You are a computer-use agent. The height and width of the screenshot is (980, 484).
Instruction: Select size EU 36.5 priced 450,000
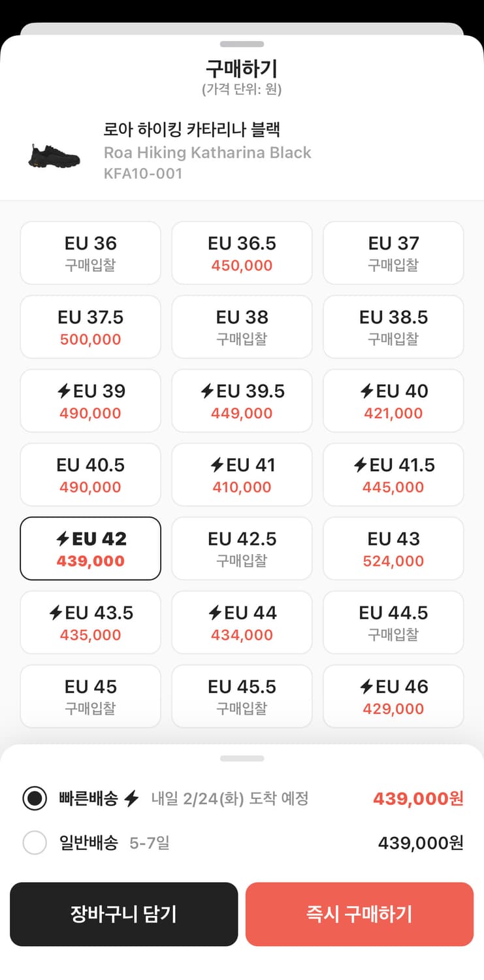pyautogui.click(x=242, y=253)
